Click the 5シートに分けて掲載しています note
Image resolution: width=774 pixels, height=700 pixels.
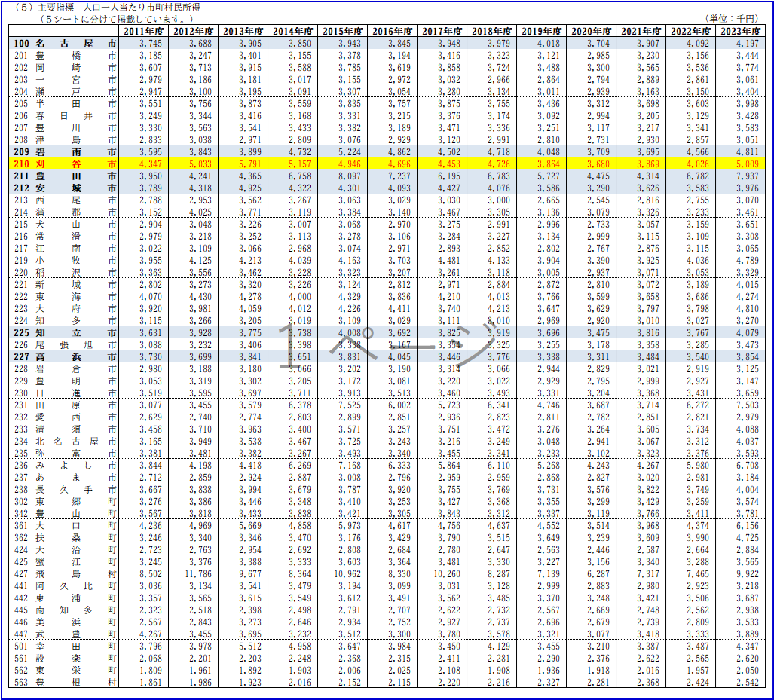[117, 20]
